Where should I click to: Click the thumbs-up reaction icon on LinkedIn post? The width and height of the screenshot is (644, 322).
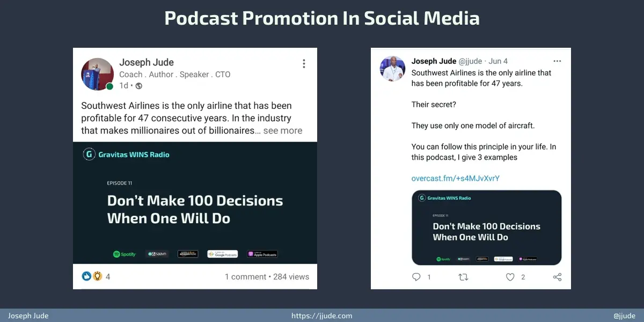tap(86, 276)
